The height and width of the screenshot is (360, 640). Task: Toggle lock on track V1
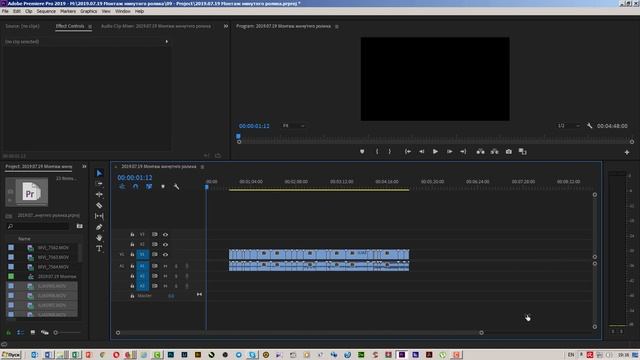(132, 254)
